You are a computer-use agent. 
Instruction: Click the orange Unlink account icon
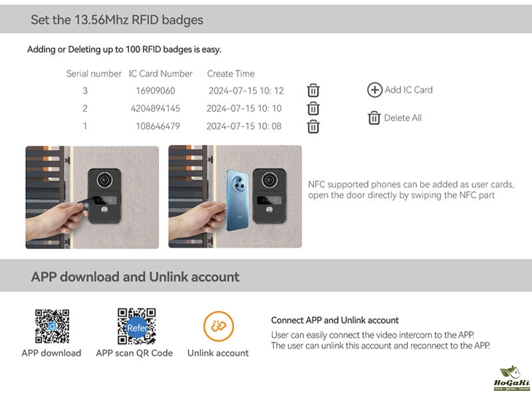pyautogui.click(x=218, y=327)
